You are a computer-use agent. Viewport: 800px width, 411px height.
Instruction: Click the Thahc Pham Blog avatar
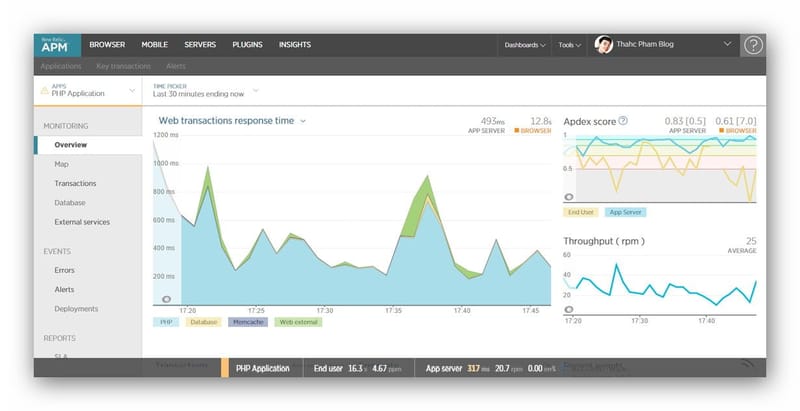coord(604,45)
